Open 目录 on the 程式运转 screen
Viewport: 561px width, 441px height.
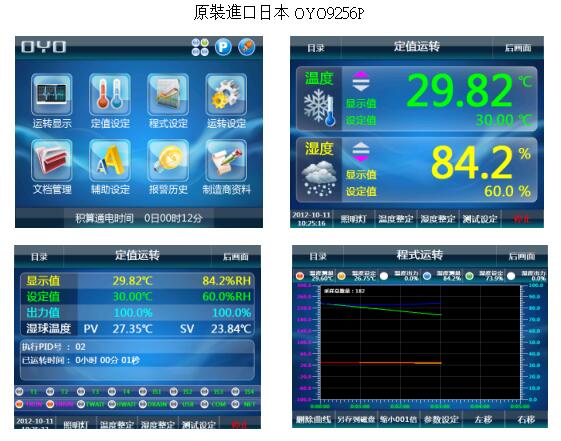pyautogui.click(x=318, y=256)
